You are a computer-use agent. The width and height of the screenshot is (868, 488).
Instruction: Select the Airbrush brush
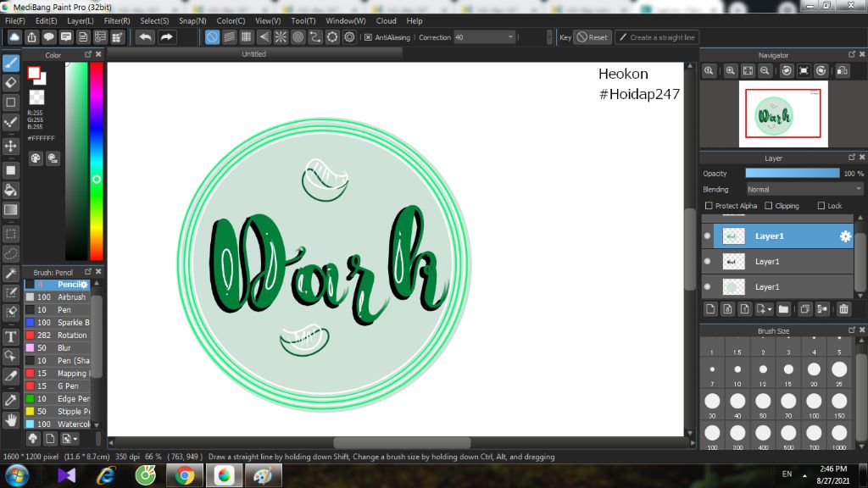point(57,297)
